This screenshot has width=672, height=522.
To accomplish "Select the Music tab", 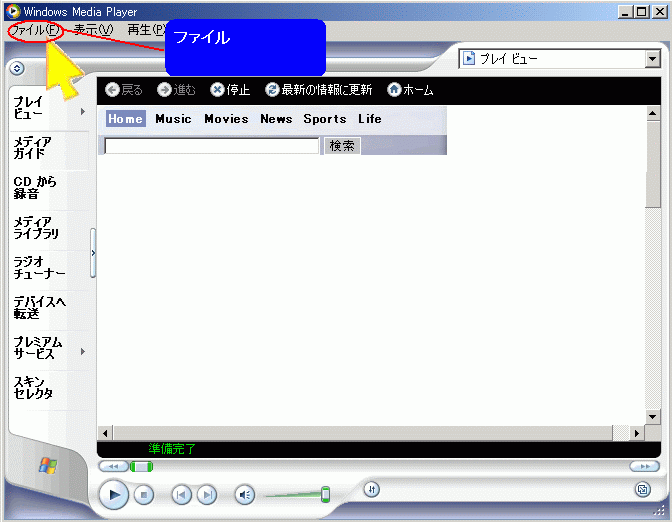I will click(x=173, y=119).
